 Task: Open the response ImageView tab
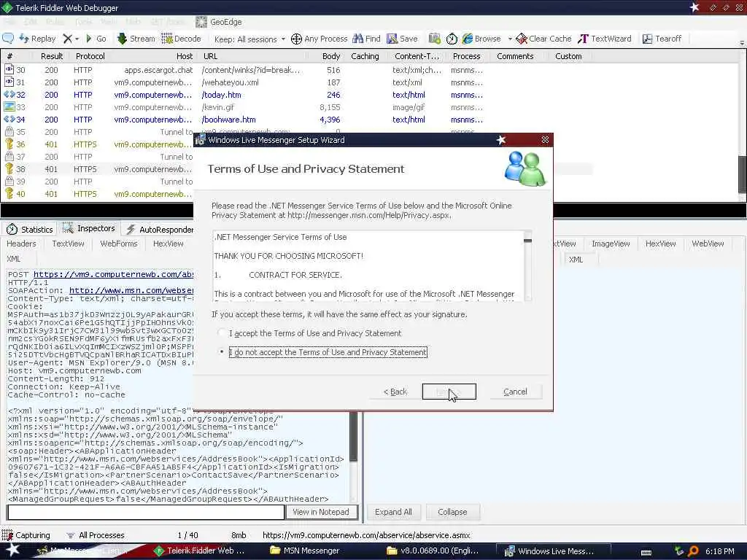coord(611,244)
